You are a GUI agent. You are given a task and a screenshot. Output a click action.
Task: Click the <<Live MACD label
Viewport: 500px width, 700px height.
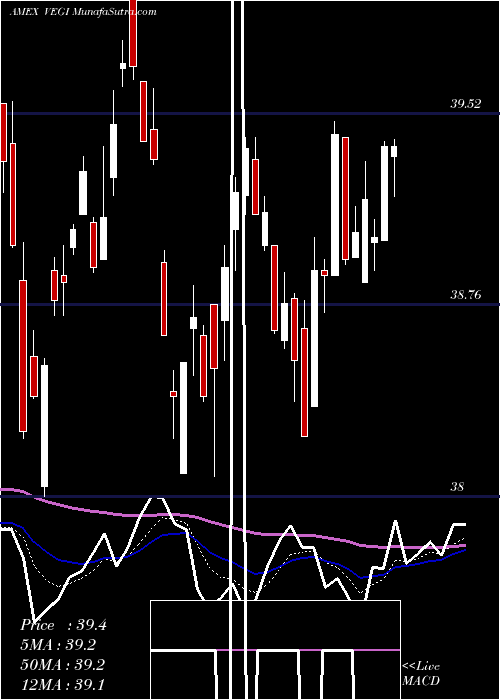click(x=421, y=674)
